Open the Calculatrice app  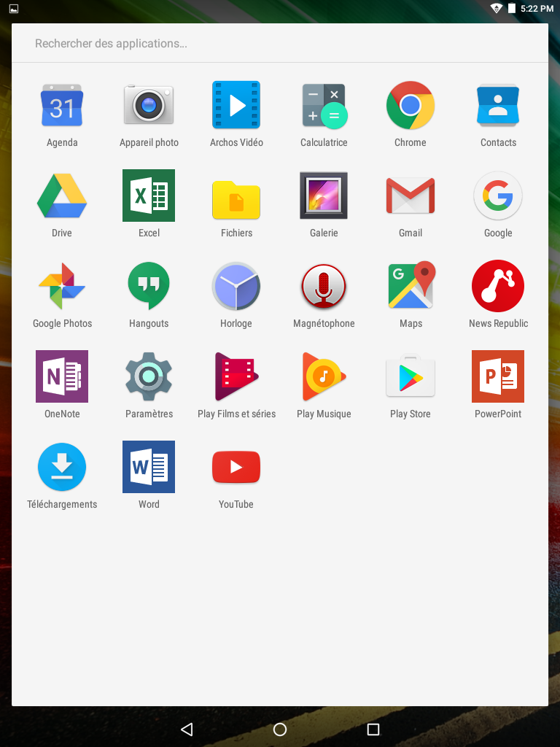coord(324,106)
